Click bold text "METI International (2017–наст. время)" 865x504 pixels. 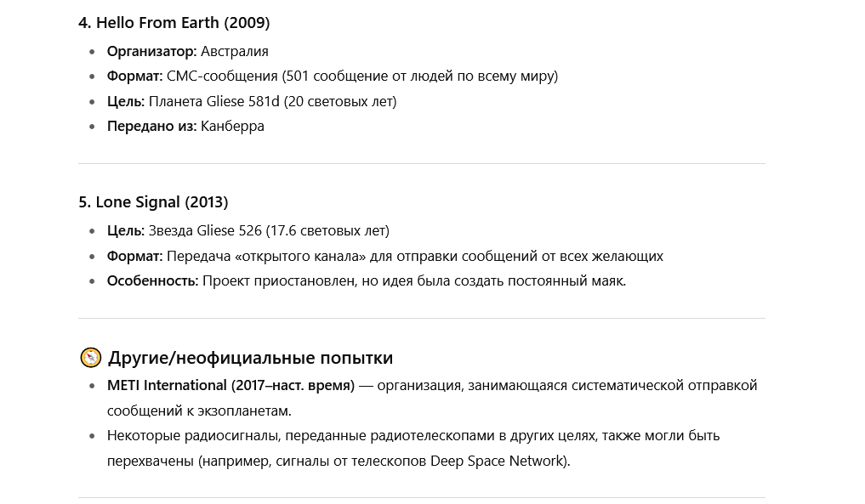[x=230, y=386]
